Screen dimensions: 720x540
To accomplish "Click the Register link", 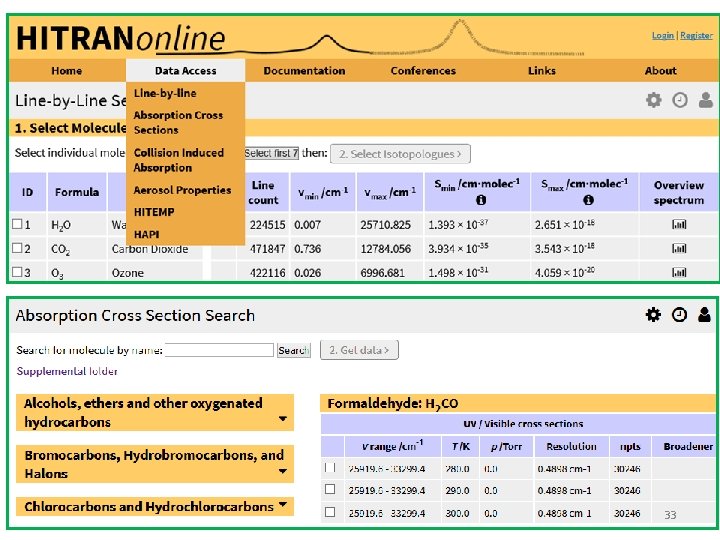I will point(696,35).
